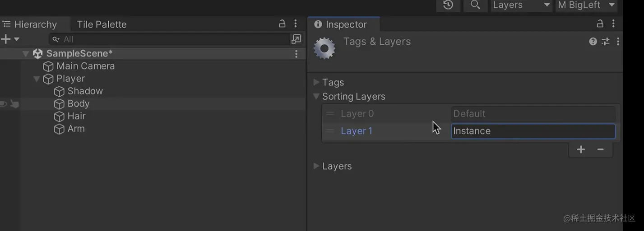
Task: Add a new sorting layer with plus button
Action: pyautogui.click(x=581, y=150)
